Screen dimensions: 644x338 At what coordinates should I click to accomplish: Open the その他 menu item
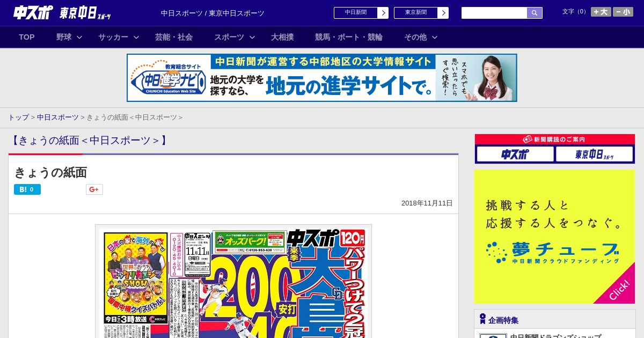[415, 37]
